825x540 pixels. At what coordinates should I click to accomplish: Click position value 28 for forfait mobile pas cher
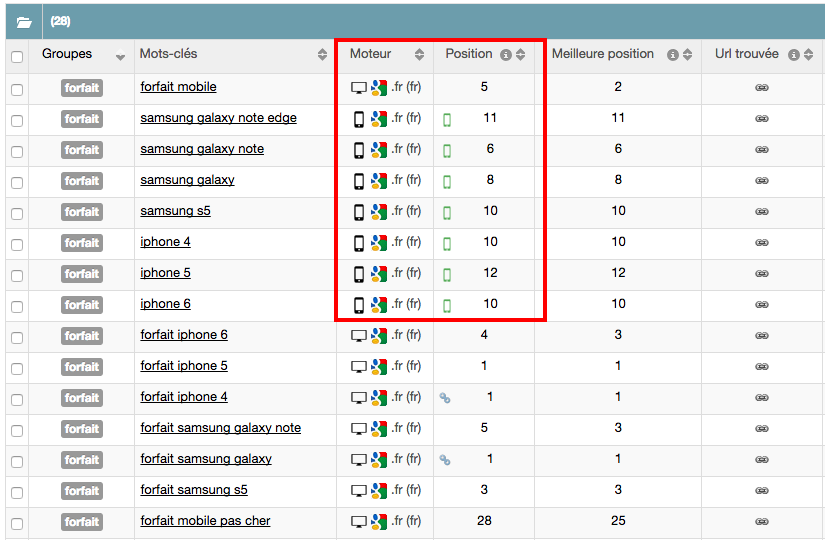tap(484, 521)
